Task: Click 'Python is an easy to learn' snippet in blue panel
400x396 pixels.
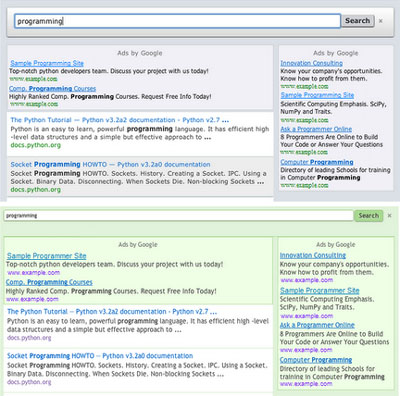Action: click(x=140, y=133)
